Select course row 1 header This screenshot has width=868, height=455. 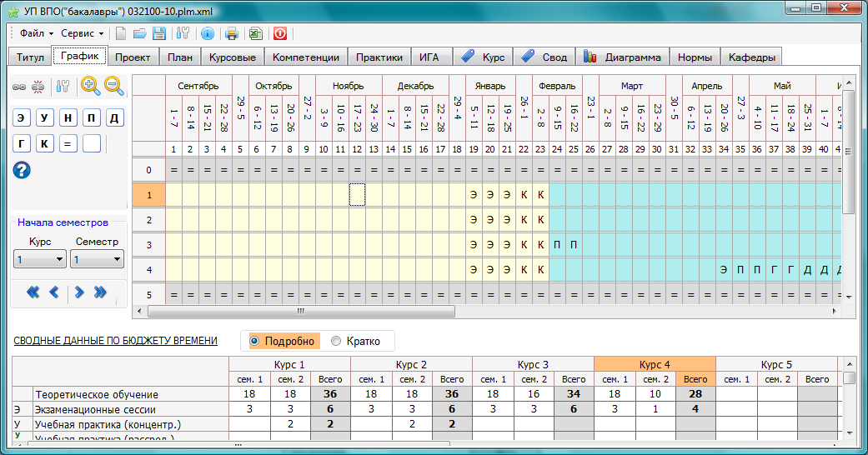149,195
